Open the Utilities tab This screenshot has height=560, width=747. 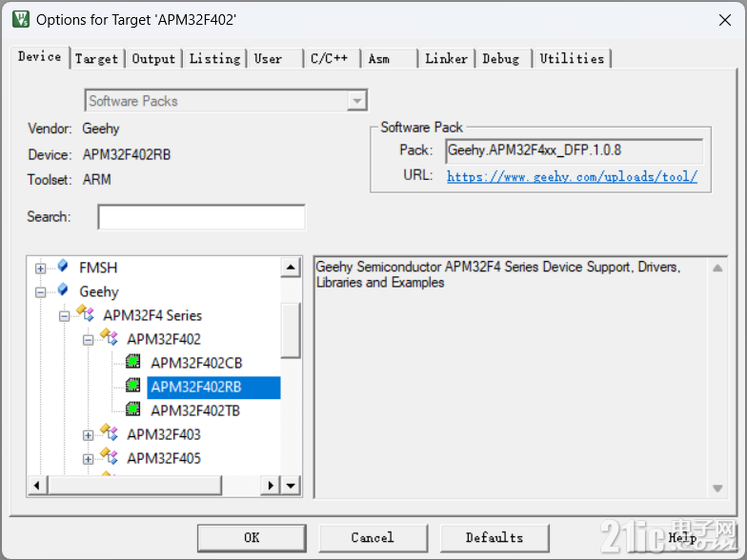pos(572,59)
